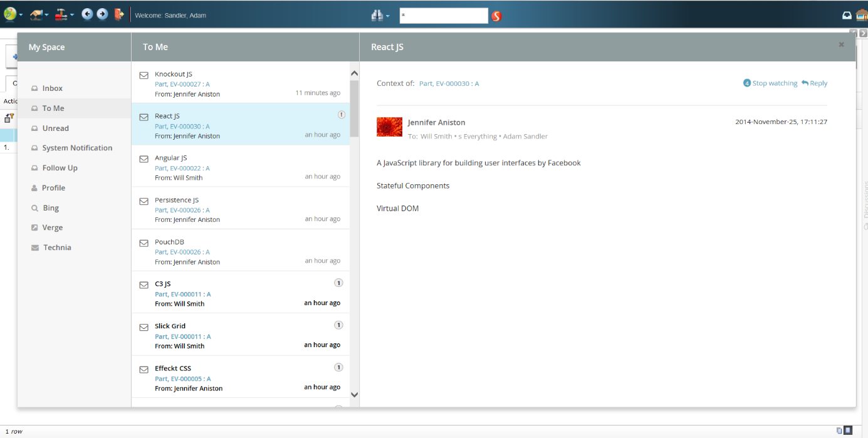This screenshot has width=868, height=438.
Task: Click the global search input field
Action: click(443, 16)
